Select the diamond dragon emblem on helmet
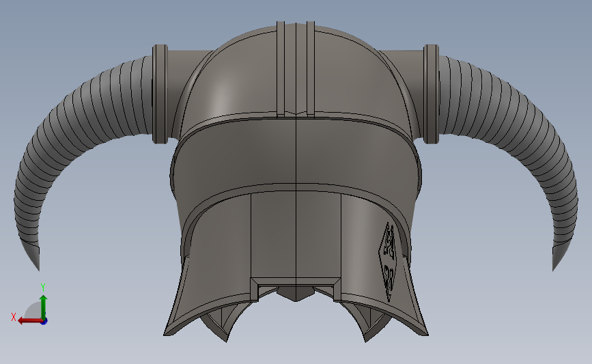 tap(389, 262)
